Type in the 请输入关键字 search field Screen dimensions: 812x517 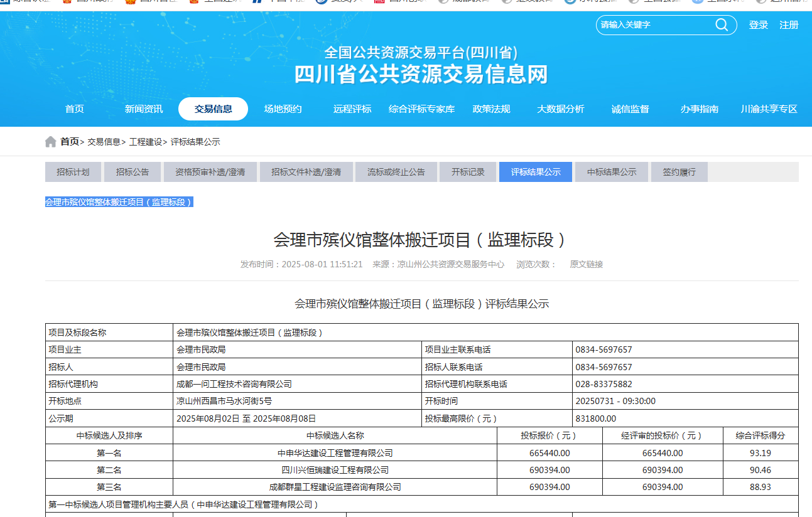click(653, 25)
